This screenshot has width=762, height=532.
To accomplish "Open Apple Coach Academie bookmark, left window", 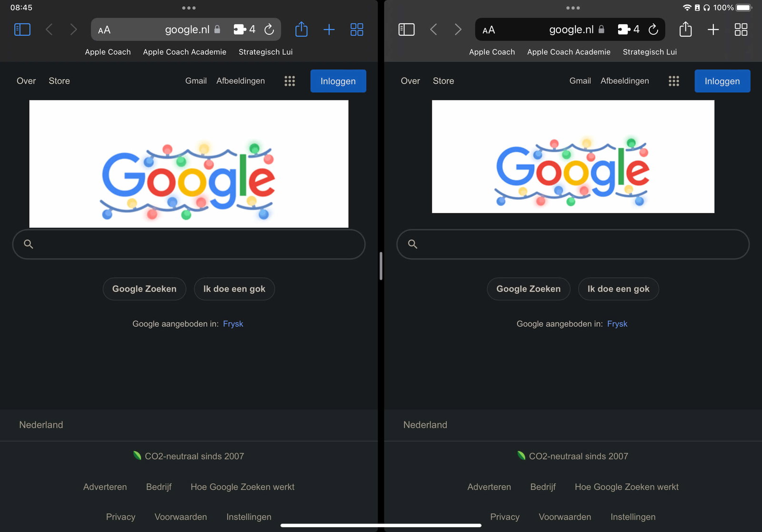I will 185,52.
